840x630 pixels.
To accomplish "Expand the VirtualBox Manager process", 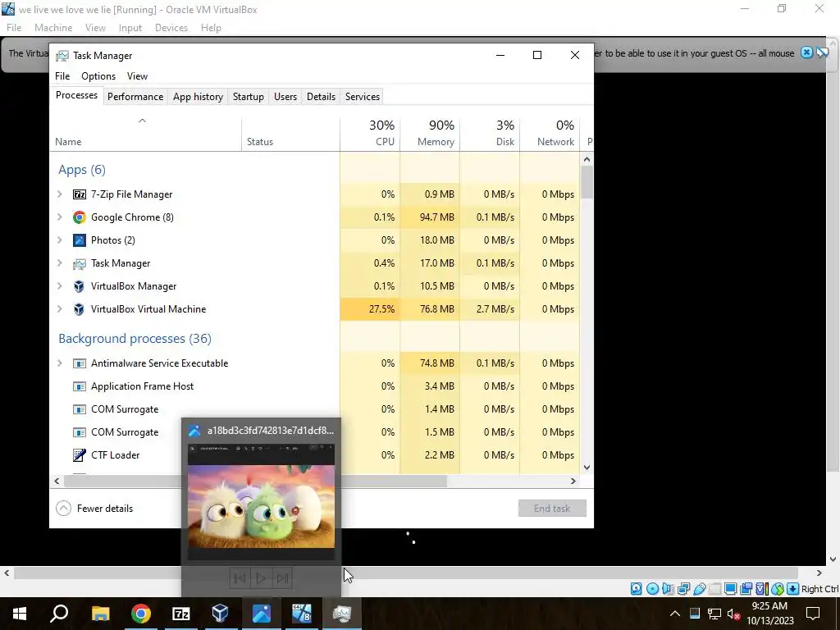I will pyautogui.click(x=60, y=286).
